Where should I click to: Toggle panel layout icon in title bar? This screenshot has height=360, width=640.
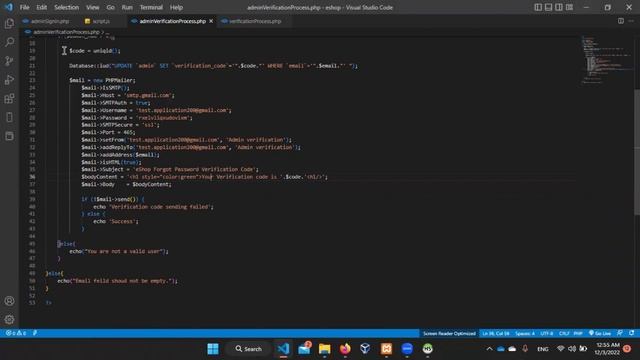point(549,7)
